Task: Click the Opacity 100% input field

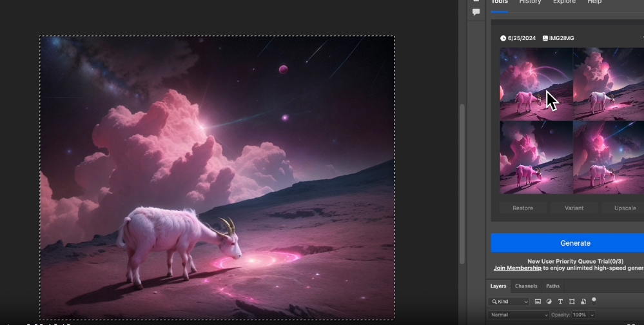Action: (579, 315)
